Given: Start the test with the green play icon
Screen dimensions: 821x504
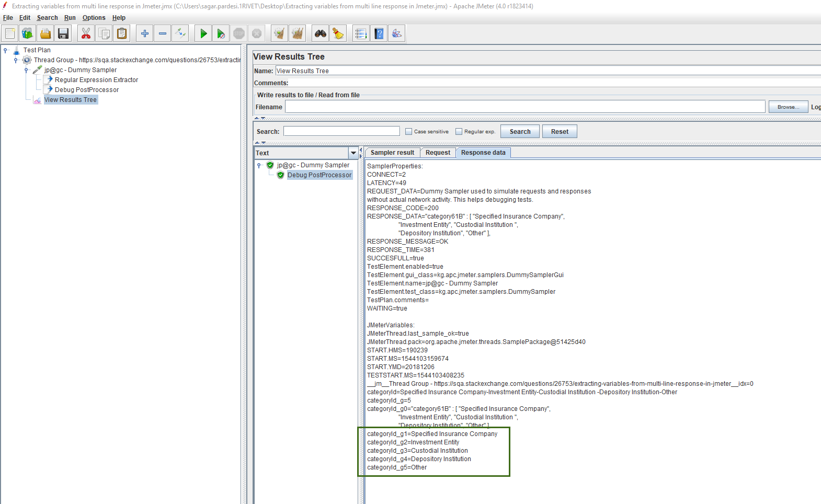Looking at the screenshot, I should tap(203, 33).
